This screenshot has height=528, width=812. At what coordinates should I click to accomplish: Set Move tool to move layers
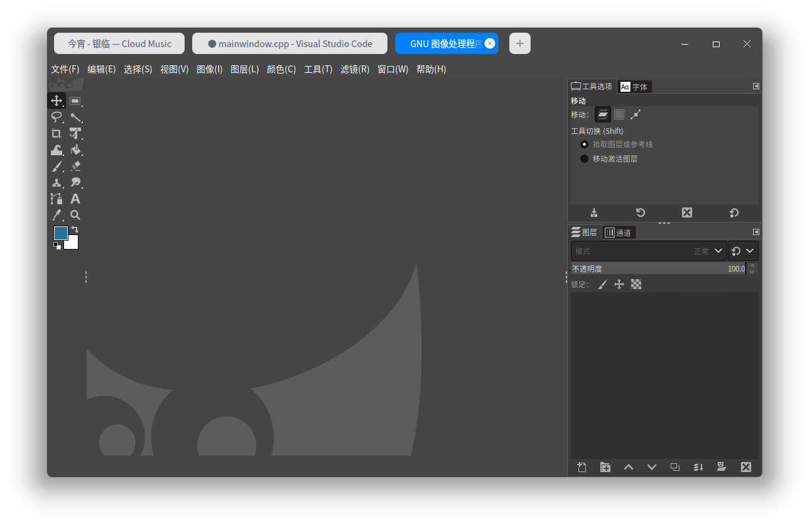pyautogui.click(x=603, y=114)
